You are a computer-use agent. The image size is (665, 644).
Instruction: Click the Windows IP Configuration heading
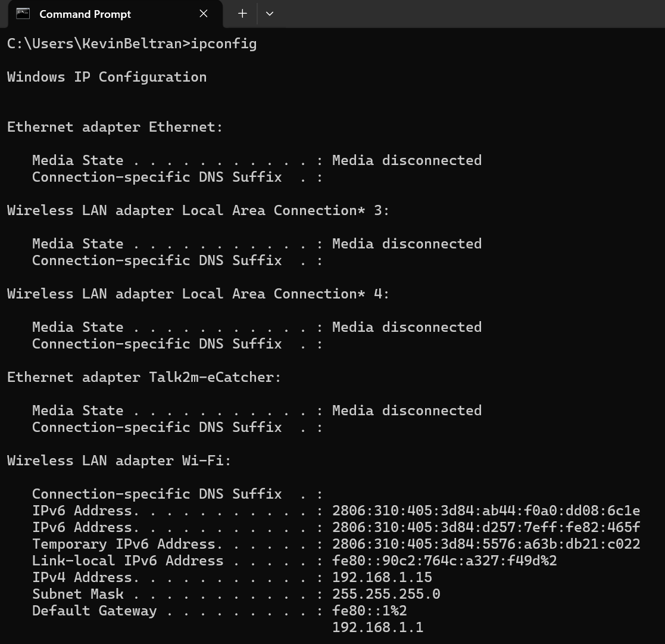pos(107,77)
